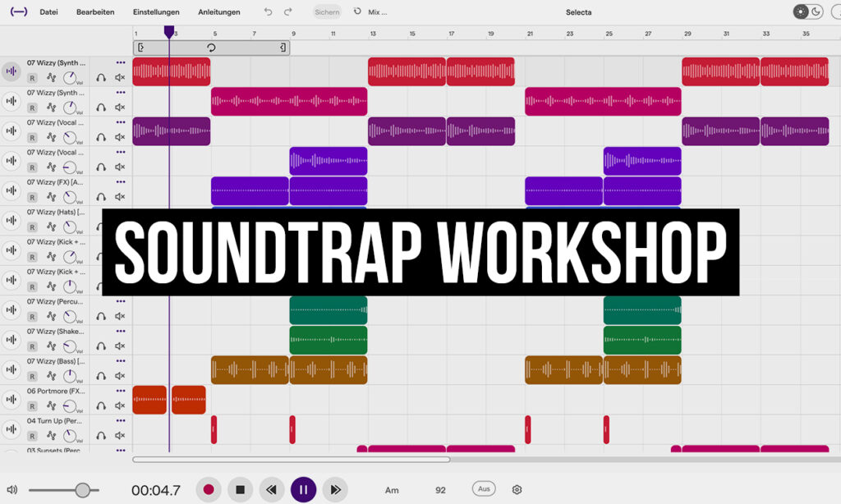Image resolution: width=841 pixels, height=504 pixels.
Task: Pause playback with the purple pause button
Action: (x=304, y=489)
